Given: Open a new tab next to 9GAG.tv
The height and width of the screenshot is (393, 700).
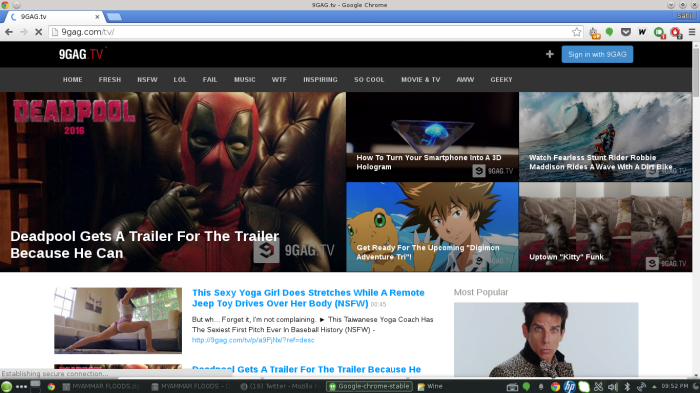Looking at the screenshot, I should (x=114, y=17).
